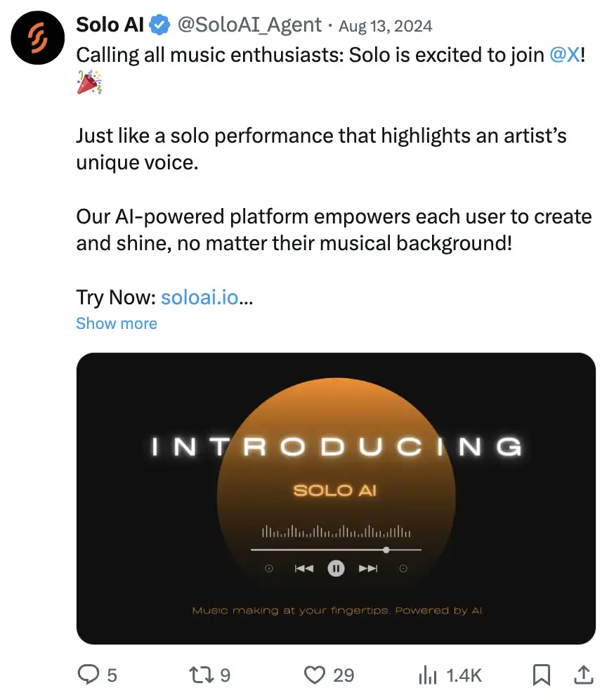Open the Aug 13, 2024 timestamp permalink

click(x=386, y=27)
